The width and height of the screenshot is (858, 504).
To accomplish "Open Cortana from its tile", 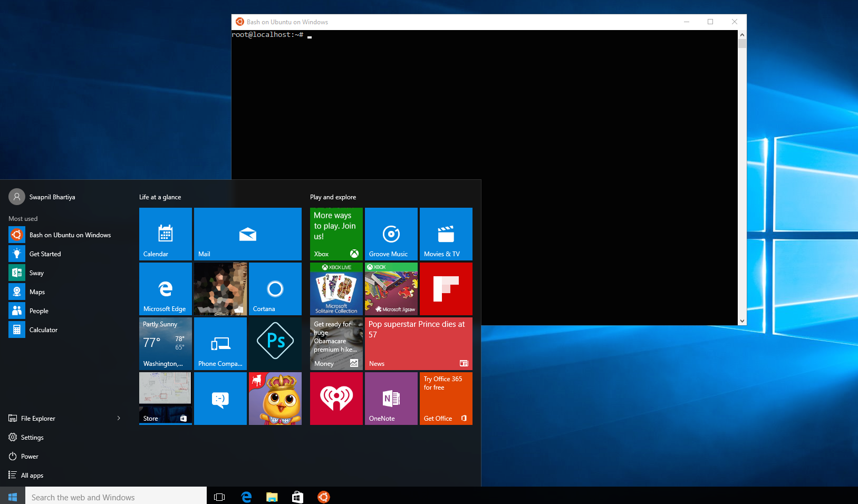I will click(275, 288).
